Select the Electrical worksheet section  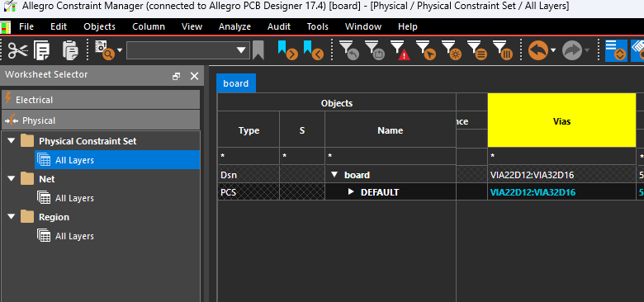coord(101,100)
